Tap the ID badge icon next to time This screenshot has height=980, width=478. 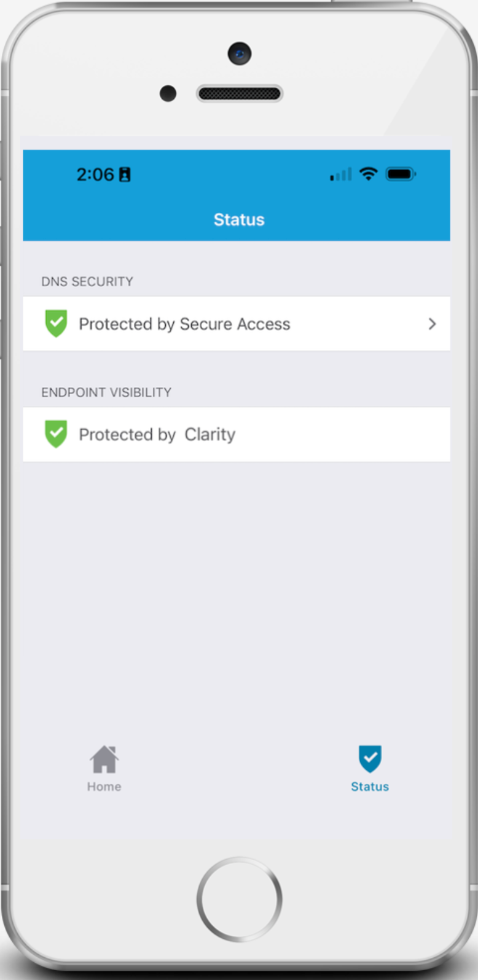125,174
